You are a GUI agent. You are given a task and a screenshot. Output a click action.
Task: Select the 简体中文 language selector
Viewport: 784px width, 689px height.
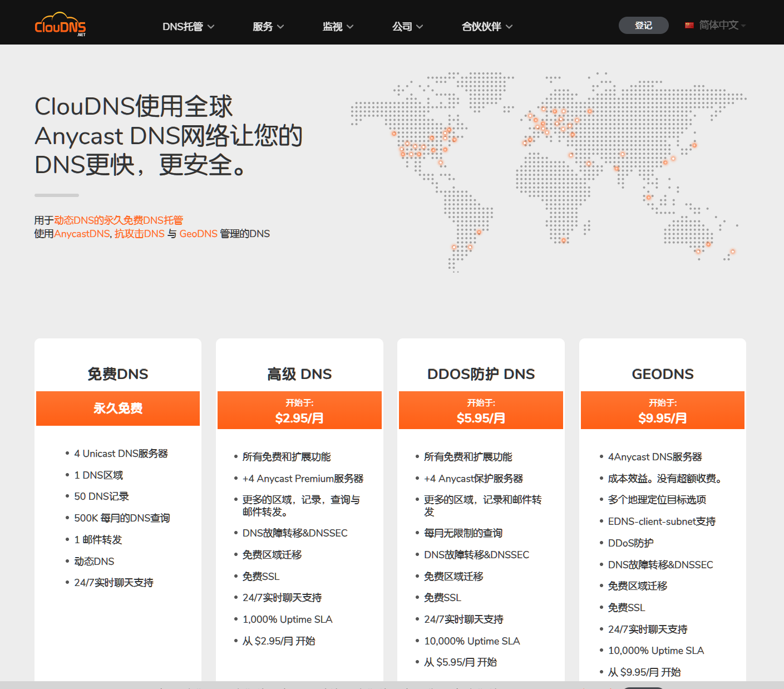[x=718, y=26]
